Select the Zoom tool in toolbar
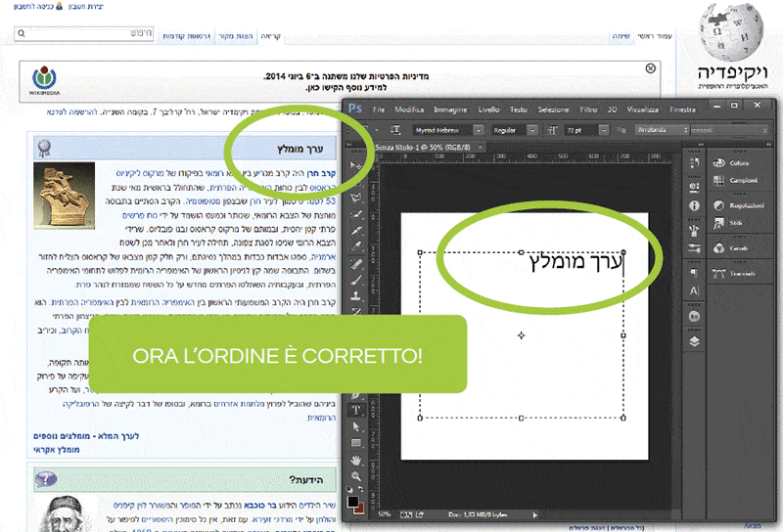Image resolution: width=783 pixels, height=532 pixels. click(x=357, y=476)
